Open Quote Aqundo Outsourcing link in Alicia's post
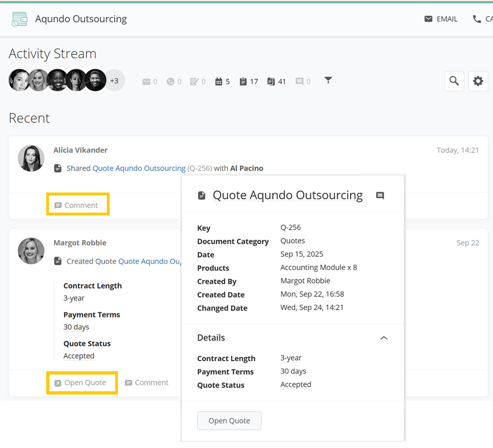Image resolution: width=493 pixels, height=448 pixels. click(x=139, y=168)
